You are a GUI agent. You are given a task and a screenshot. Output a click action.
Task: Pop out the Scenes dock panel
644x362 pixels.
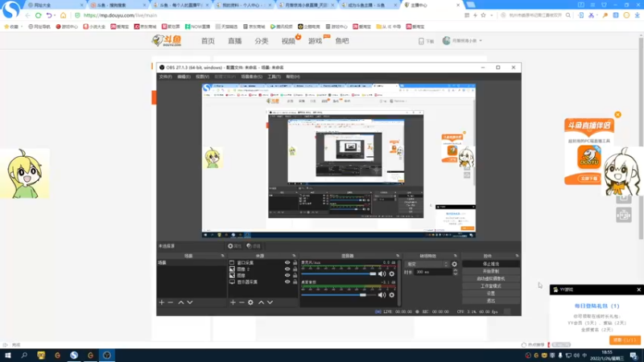pyautogui.click(x=223, y=256)
